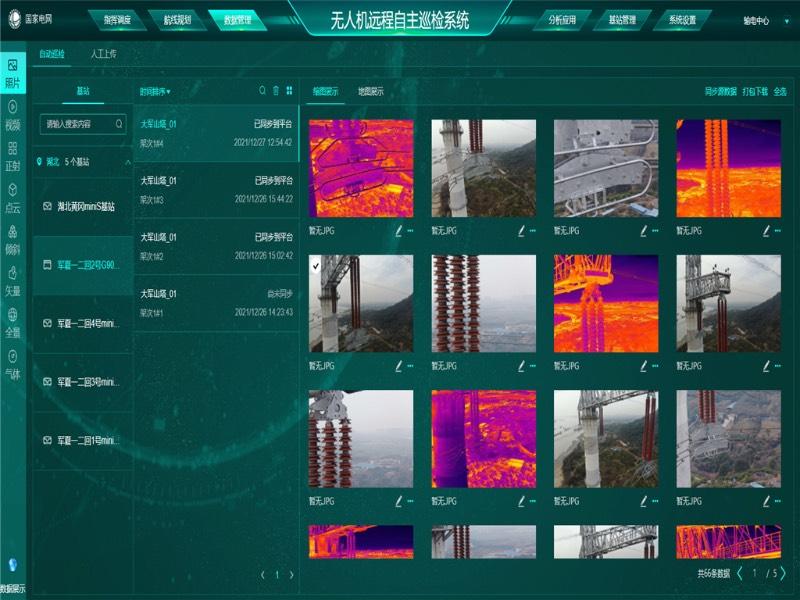This screenshot has width=800, height=600.
Task: Edit the last photo in the third row
Action: (766, 502)
